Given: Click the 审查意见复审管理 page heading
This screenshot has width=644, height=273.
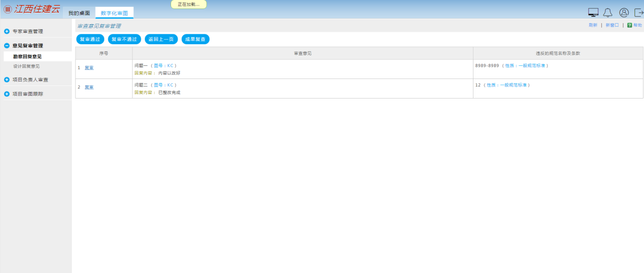Looking at the screenshot, I should (99, 26).
